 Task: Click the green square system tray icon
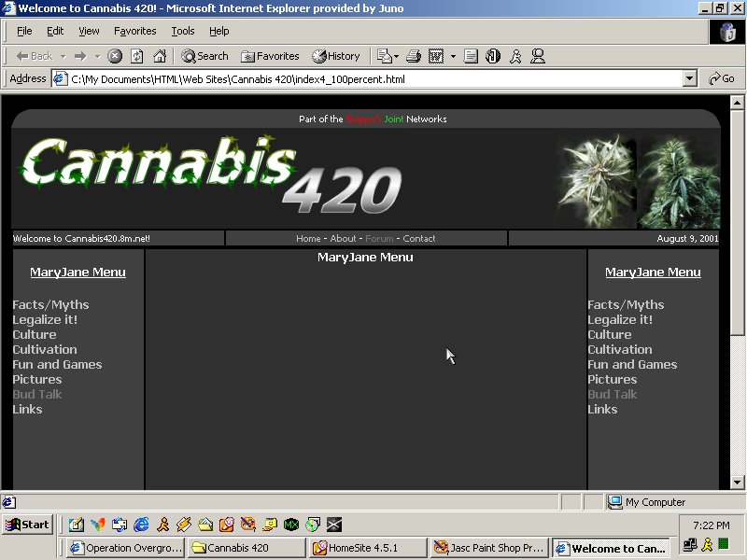(x=724, y=543)
